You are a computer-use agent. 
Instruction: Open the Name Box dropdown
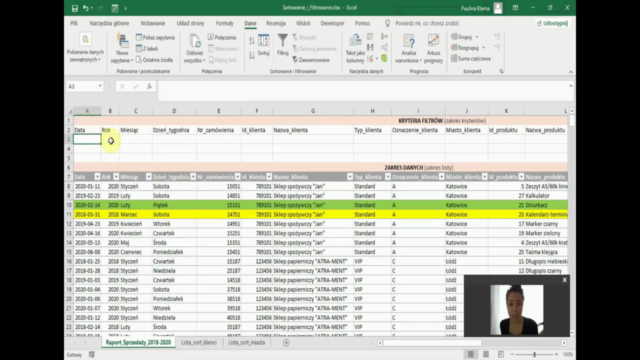tap(100, 86)
